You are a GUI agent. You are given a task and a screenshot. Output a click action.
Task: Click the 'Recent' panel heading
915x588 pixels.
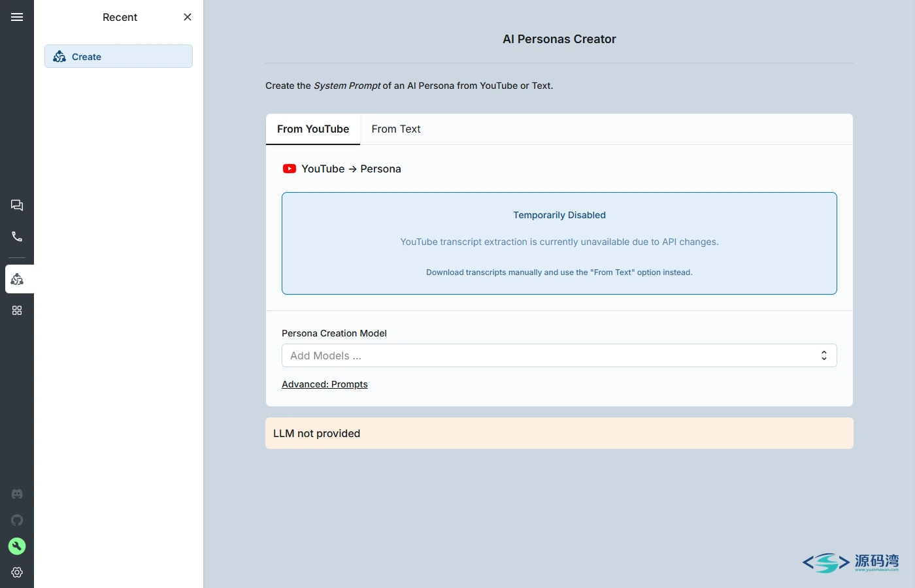120,17
